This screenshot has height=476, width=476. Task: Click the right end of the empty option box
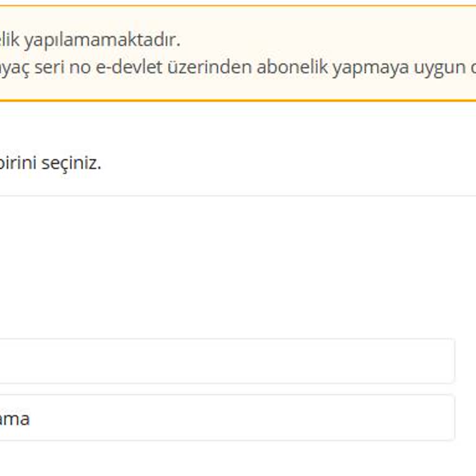[x=443, y=361]
